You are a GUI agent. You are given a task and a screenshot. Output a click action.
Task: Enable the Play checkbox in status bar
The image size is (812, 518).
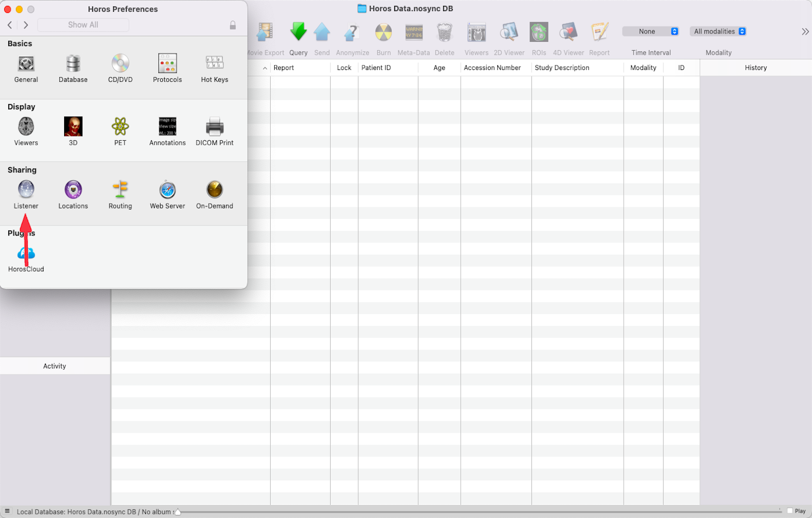pyautogui.click(x=788, y=511)
